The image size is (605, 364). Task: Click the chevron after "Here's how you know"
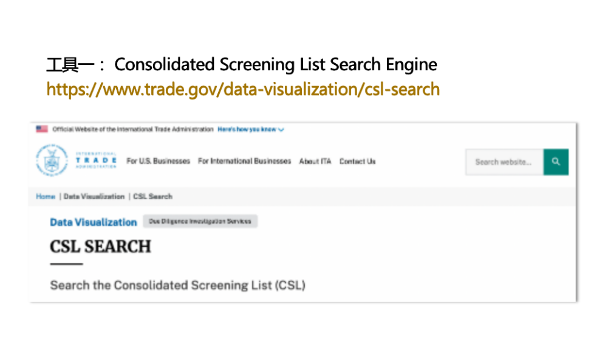(281, 130)
